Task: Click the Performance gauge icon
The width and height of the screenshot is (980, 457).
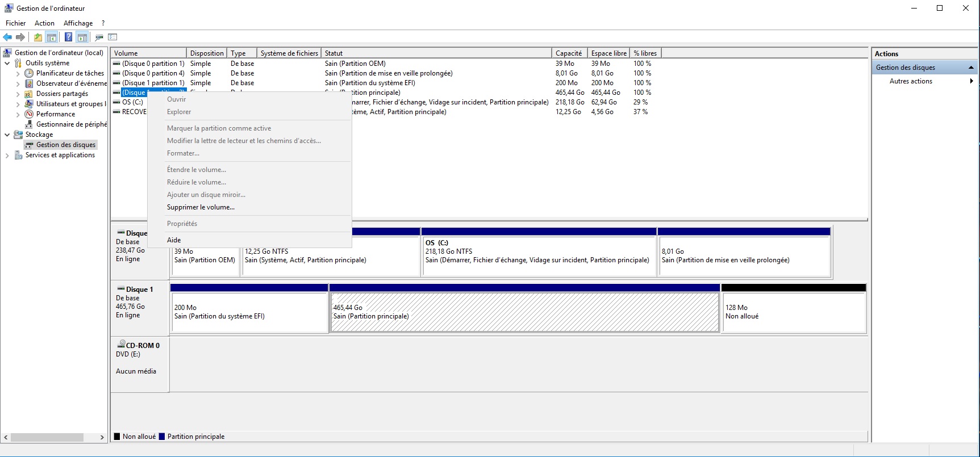Action: tap(30, 114)
